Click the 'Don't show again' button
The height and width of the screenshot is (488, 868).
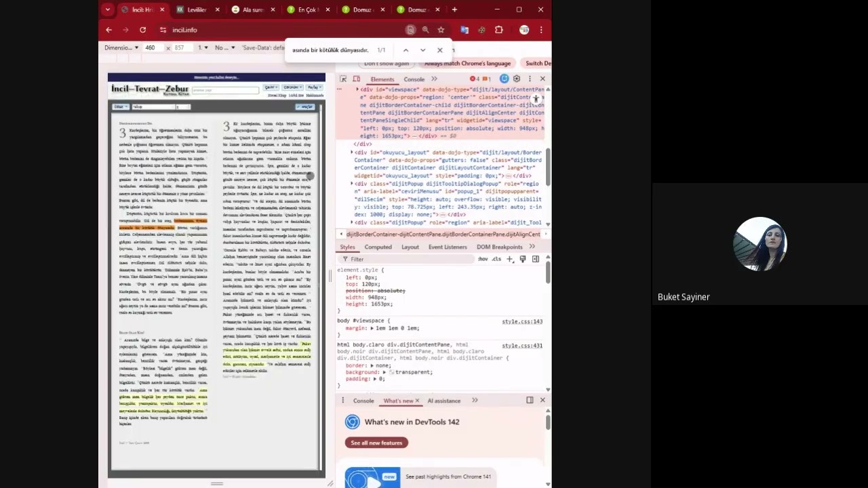point(387,64)
